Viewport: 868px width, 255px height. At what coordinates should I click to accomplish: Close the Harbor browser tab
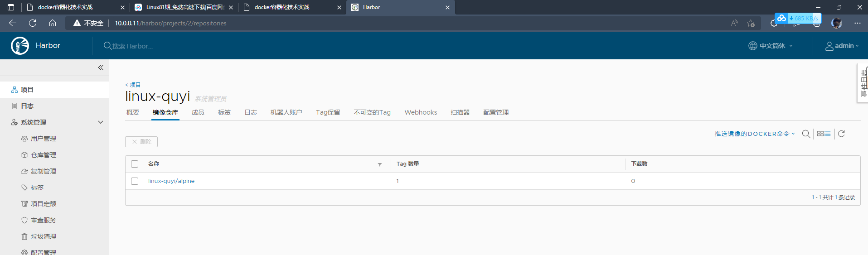pos(447,7)
